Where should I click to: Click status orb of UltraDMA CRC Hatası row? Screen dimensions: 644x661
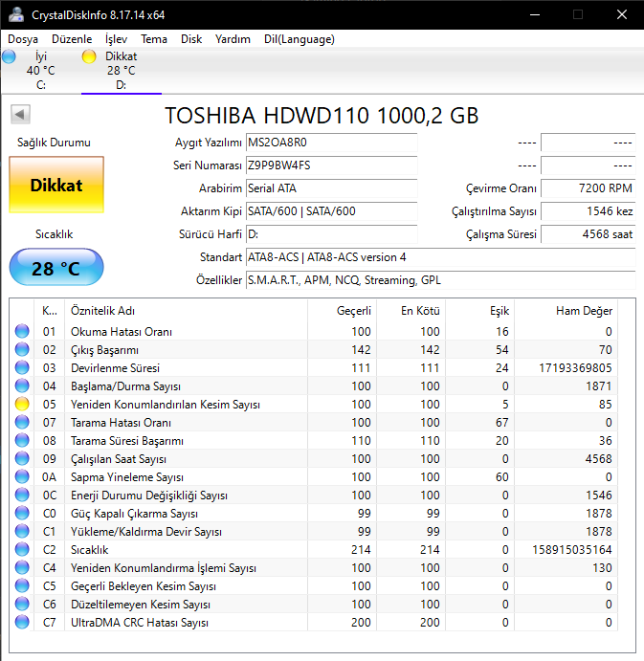point(22,622)
